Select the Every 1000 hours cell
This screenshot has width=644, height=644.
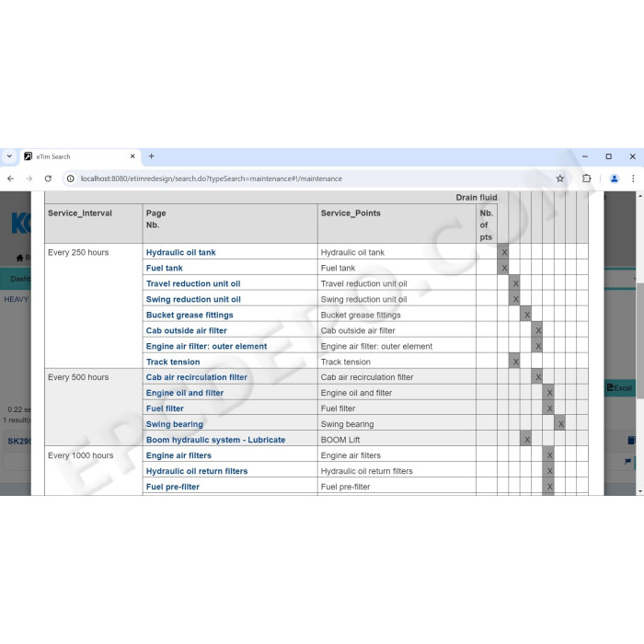tap(94, 471)
